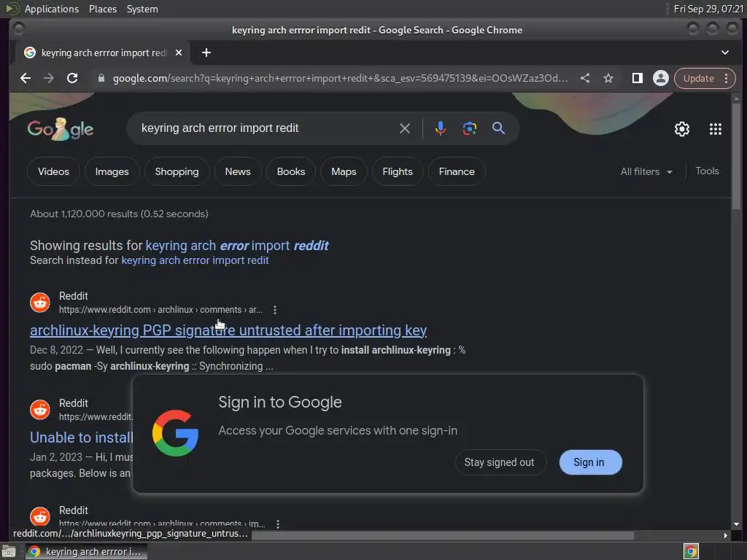Switch to the News filter
The height and width of the screenshot is (560, 747).
pos(238,171)
